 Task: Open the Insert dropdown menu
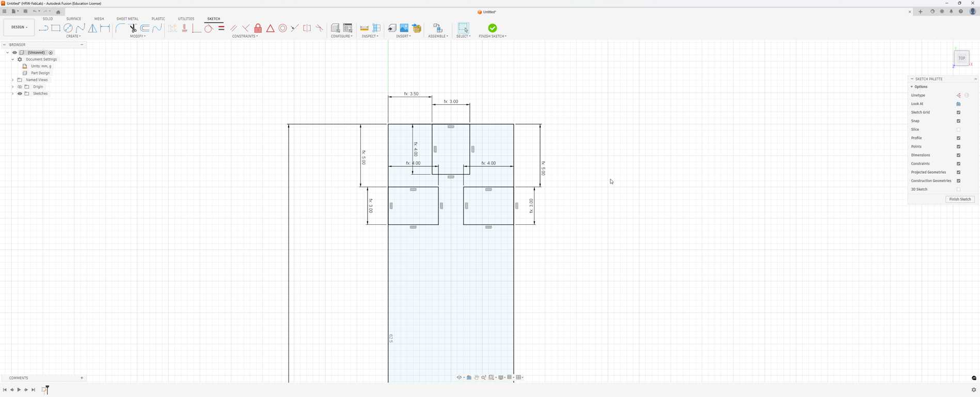tap(404, 36)
